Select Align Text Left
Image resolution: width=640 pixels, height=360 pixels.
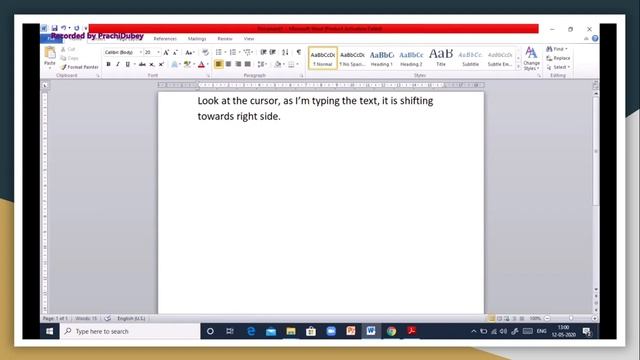(219, 64)
